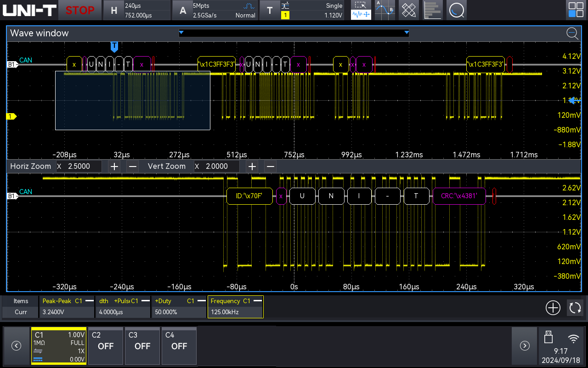Open the Wi-Fi status icon
588x368 pixels.
coord(573,339)
